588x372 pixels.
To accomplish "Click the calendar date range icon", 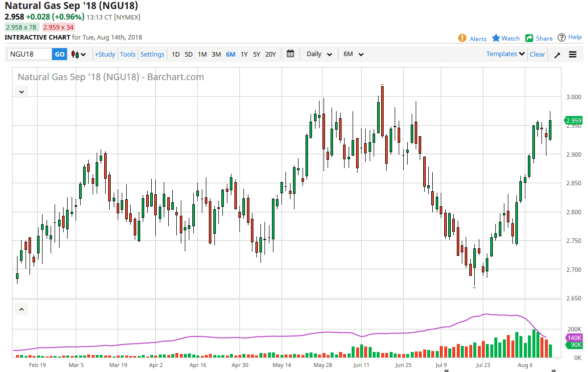I will 290,54.
